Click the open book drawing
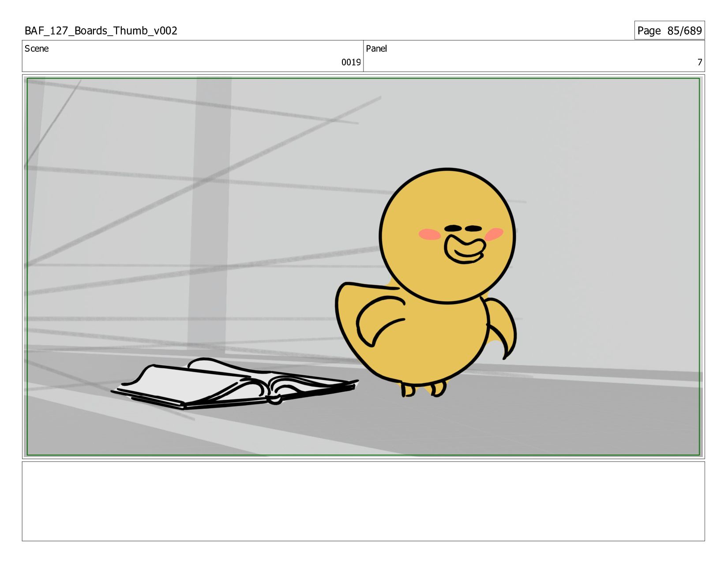The height and width of the screenshot is (563, 728). pyautogui.click(x=235, y=383)
